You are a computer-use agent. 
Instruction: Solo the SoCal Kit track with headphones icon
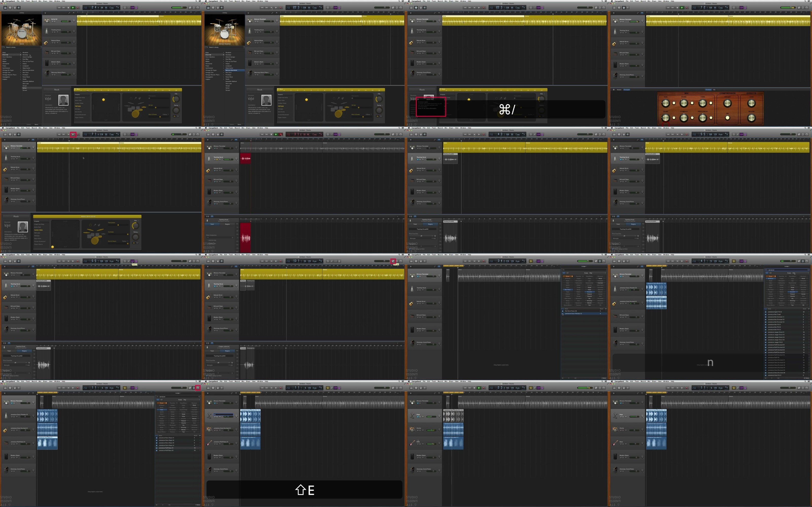point(55,22)
